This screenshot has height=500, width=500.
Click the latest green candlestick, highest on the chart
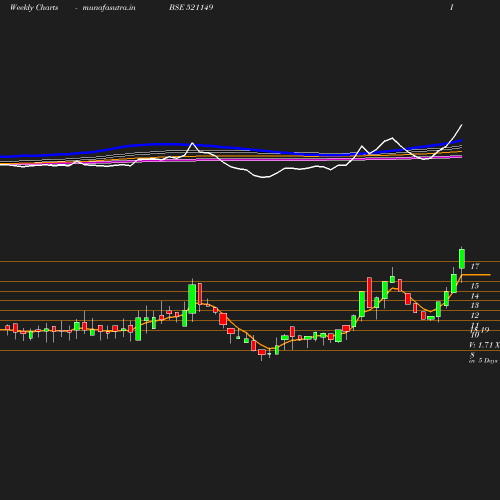462,259
